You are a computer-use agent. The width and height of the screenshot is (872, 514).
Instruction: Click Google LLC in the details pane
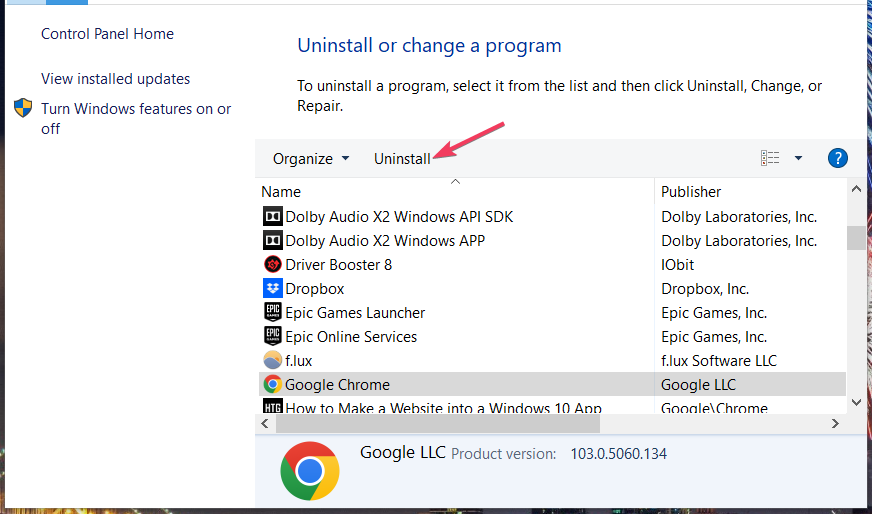(x=403, y=452)
